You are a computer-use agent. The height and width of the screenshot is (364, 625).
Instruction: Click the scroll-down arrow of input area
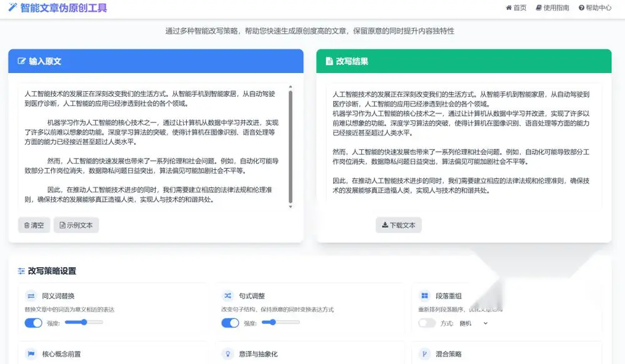click(x=290, y=207)
